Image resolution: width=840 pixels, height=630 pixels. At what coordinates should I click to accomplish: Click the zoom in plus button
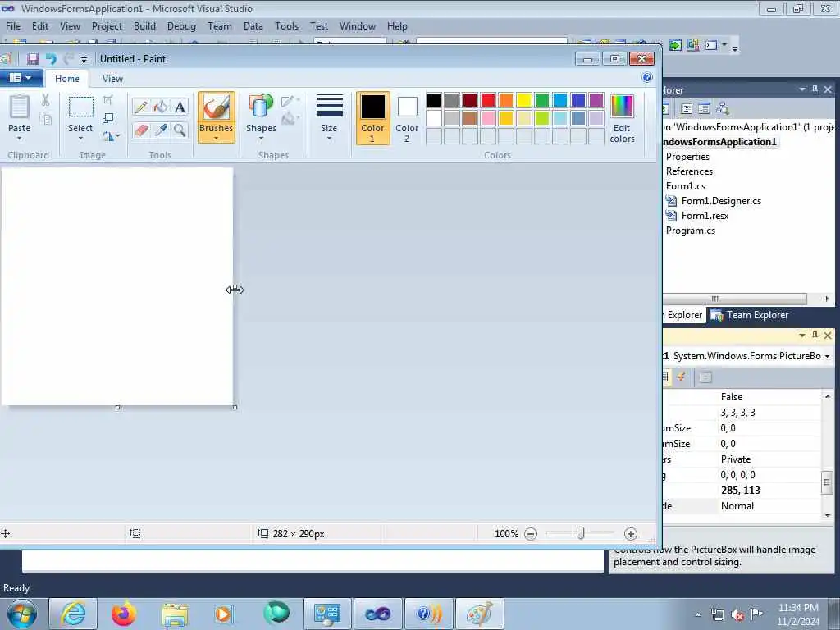click(631, 533)
